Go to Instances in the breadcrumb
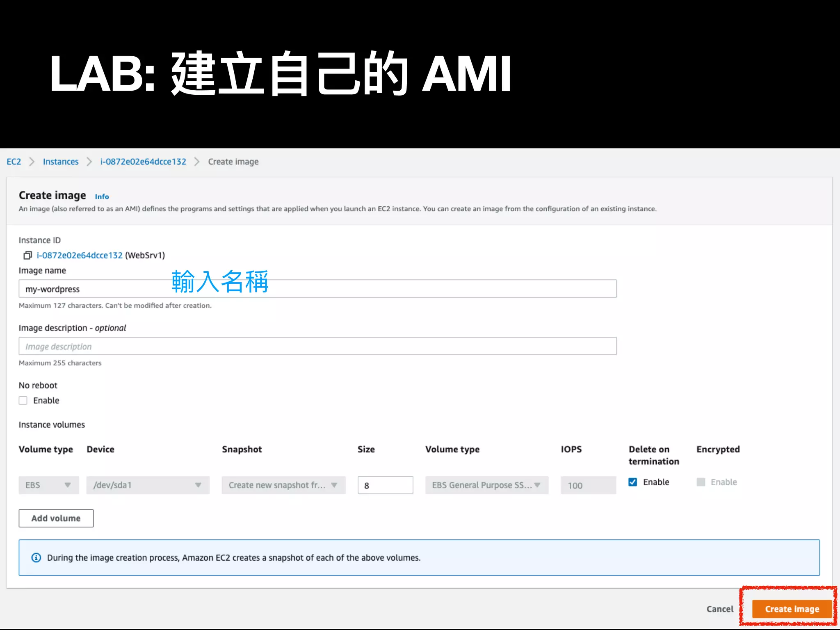Screen dimensions: 840x630 (61, 162)
